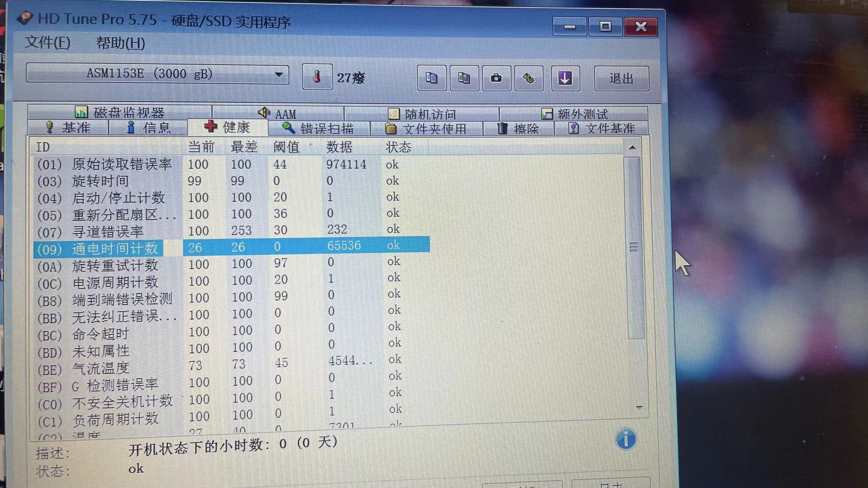
Task: Select the (BD) 未知属性 row
Action: 231,348
